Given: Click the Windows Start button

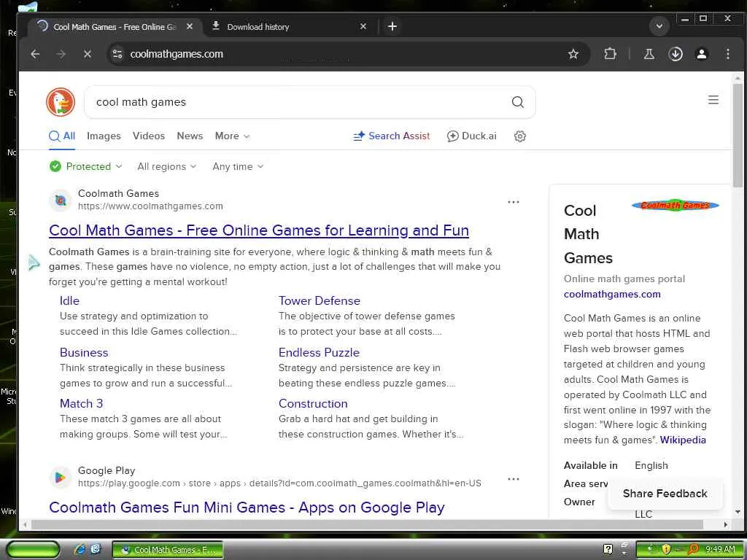Looking at the screenshot, I should [x=32, y=550].
